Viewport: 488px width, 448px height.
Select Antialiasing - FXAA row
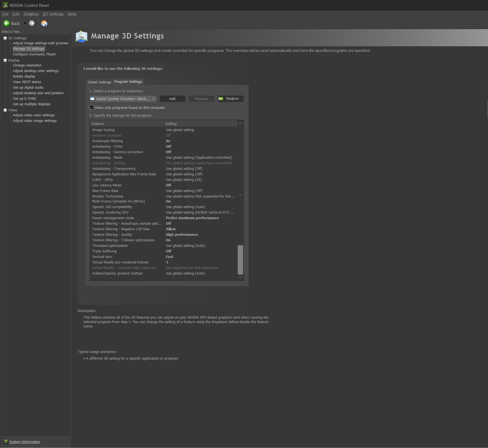(163, 147)
